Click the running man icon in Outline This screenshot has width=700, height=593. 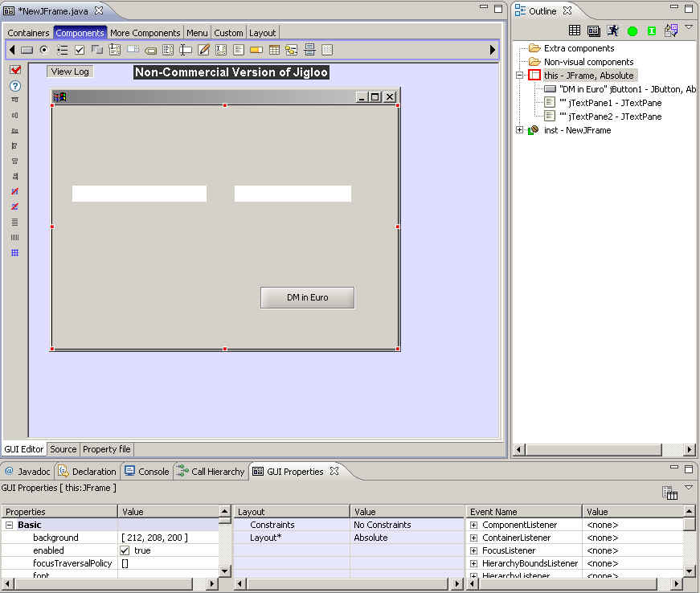(613, 31)
